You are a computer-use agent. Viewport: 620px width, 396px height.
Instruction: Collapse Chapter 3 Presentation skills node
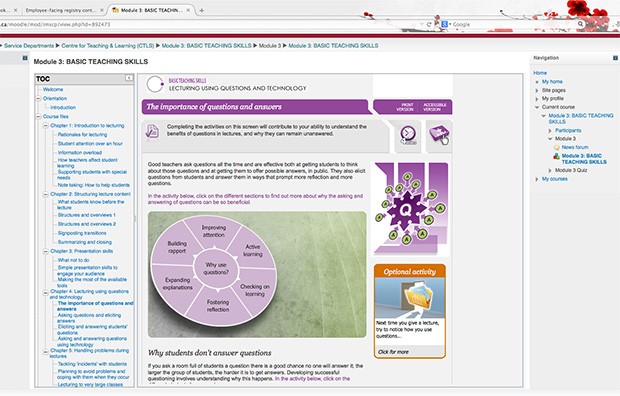(x=46, y=251)
